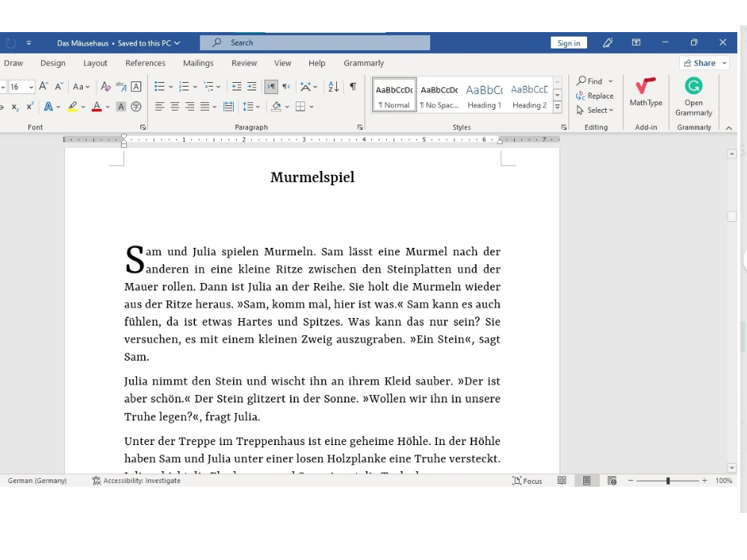The height and width of the screenshot is (560, 747).
Task: Apply character border to text
Action: click(x=136, y=86)
